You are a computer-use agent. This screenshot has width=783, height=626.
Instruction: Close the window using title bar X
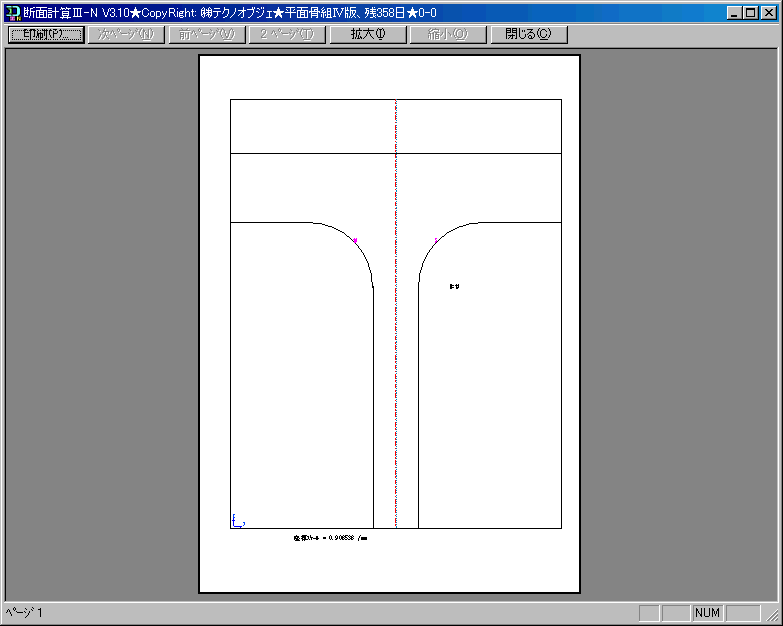point(768,13)
